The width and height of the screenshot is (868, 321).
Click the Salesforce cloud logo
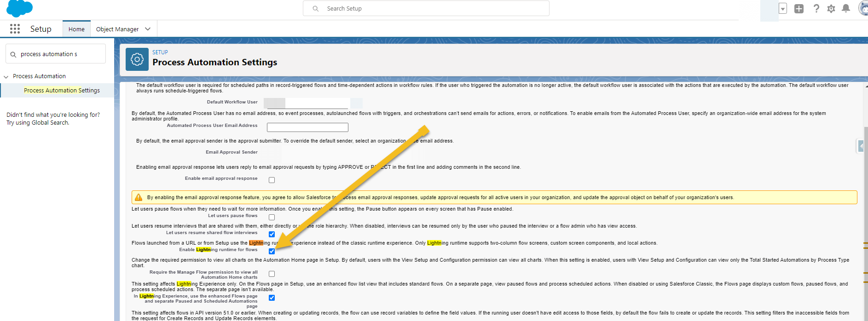[20, 8]
